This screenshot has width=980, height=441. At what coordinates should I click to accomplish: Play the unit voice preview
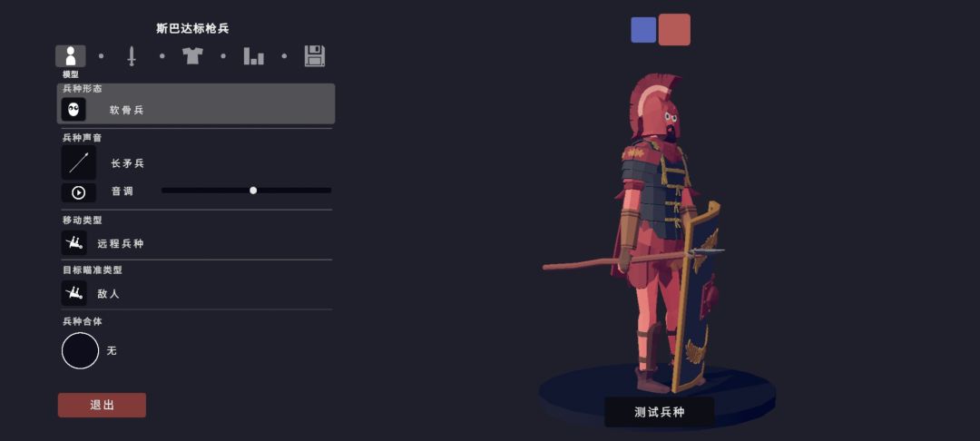click(79, 192)
